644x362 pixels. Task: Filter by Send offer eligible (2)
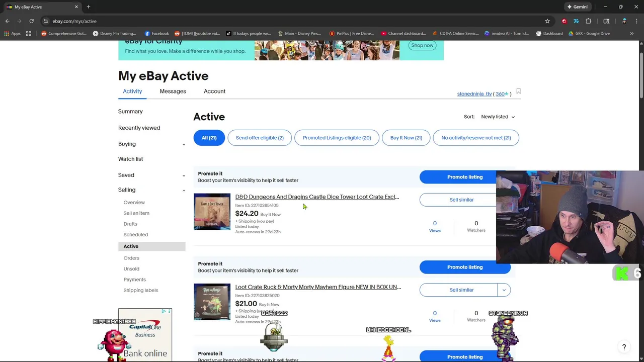coord(260,138)
